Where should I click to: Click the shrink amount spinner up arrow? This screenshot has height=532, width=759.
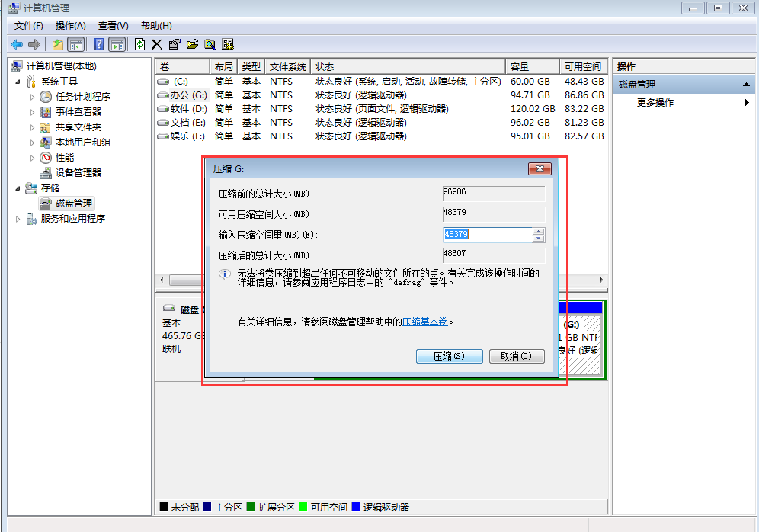click(538, 232)
